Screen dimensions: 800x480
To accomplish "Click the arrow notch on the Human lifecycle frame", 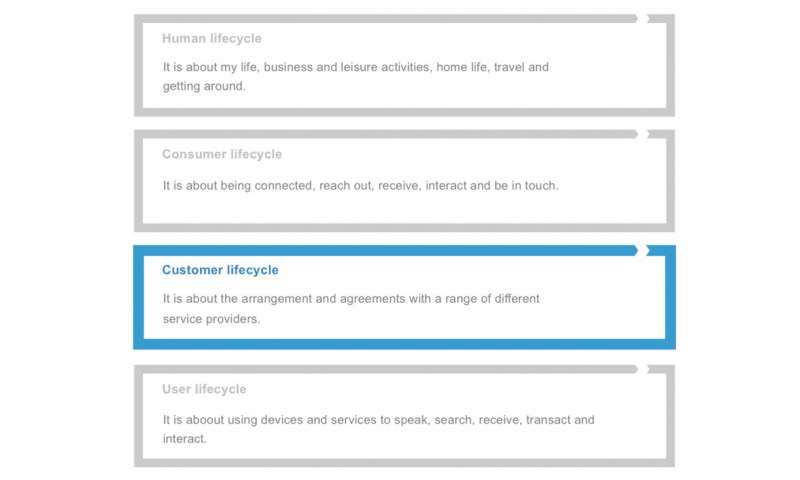I will [643, 19].
